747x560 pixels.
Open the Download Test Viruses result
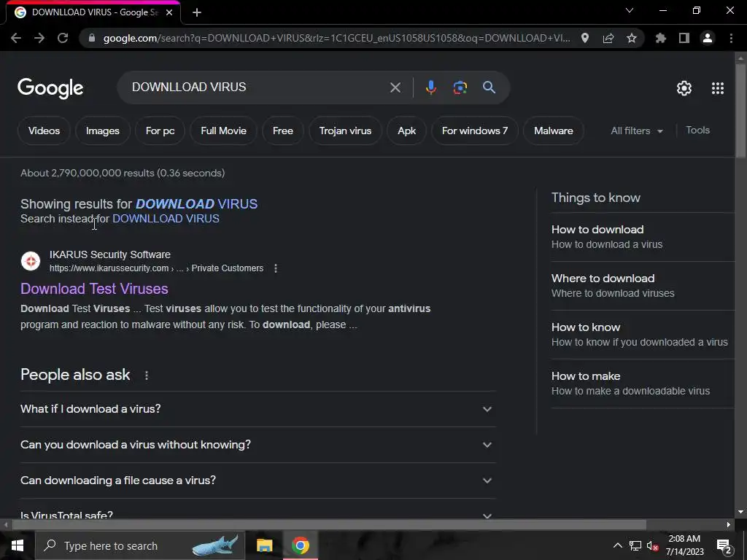click(94, 289)
